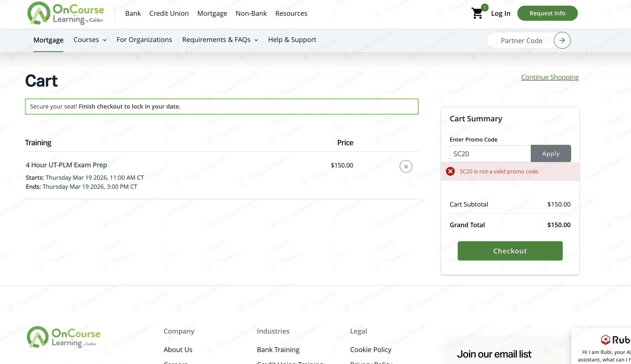Click the 'Join our email list' heading
This screenshot has height=364, width=631.
coord(494,354)
